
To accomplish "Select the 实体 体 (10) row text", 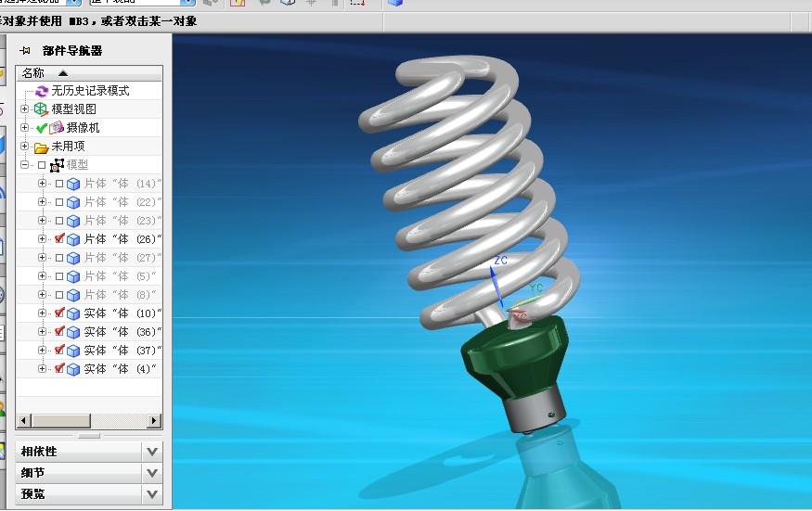I will pyautogui.click(x=122, y=313).
